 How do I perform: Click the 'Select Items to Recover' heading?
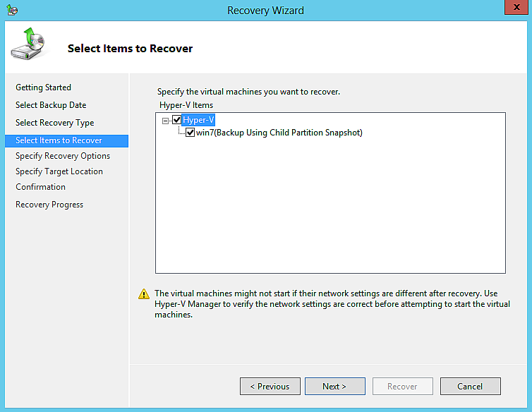[130, 49]
